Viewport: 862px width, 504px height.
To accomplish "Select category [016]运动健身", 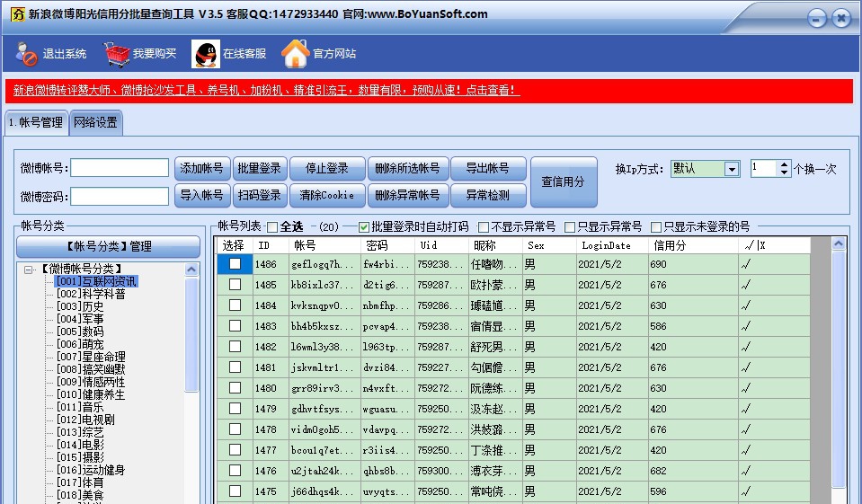I will coord(91,470).
